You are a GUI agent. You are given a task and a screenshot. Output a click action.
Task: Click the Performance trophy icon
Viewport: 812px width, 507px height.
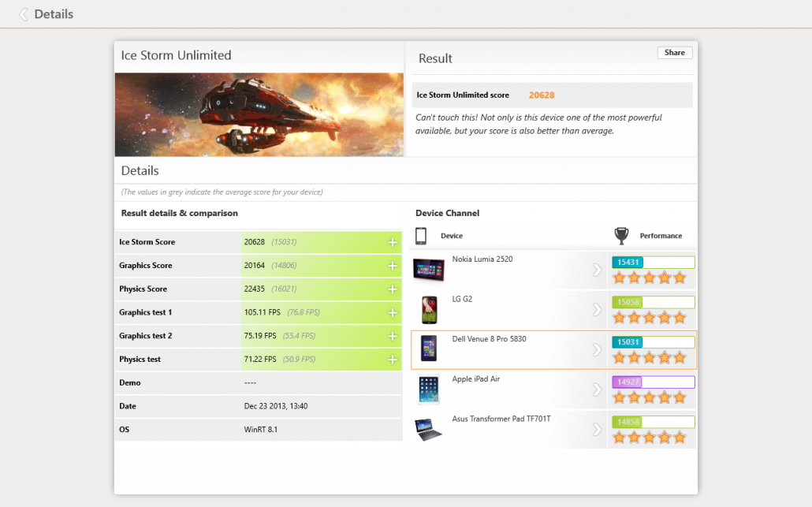coord(621,236)
